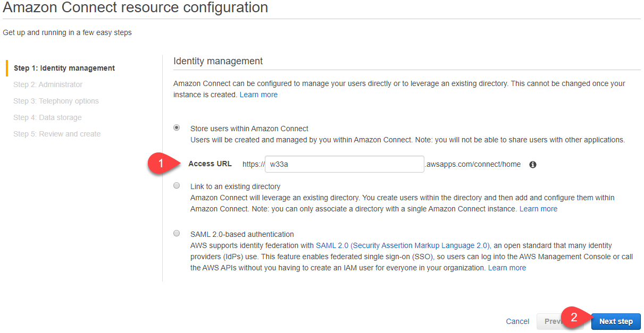
Task: Select Store users within Amazon Connect
Action: [177, 128]
